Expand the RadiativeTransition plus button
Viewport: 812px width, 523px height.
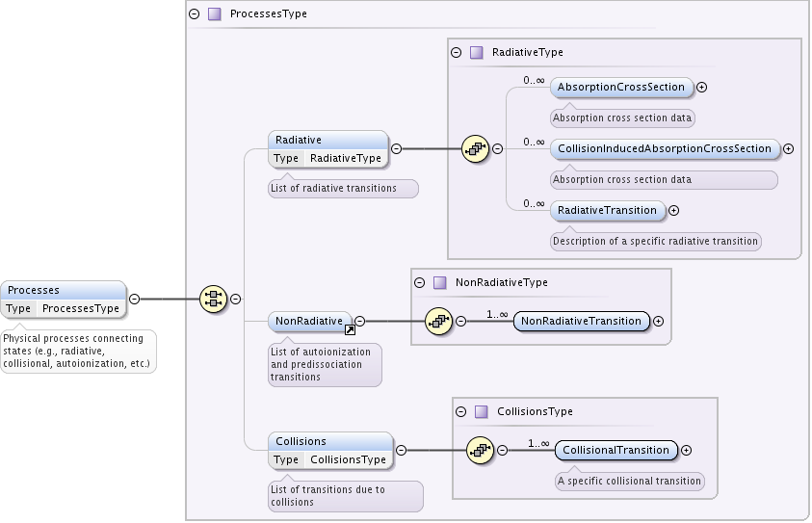(x=673, y=210)
